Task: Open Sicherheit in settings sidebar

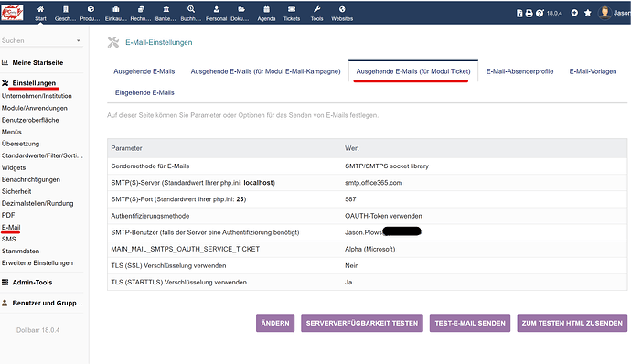Action: click(x=16, y=191)
